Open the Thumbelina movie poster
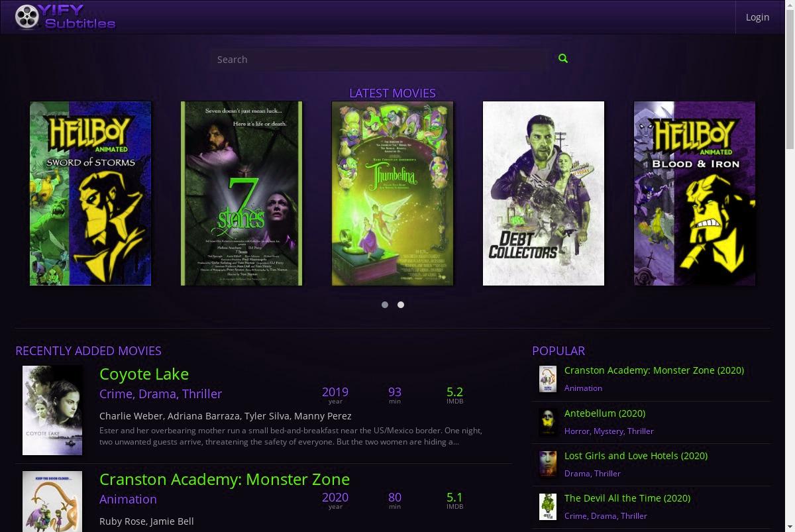This screenshot has width=795, height=532. [392, 193]
